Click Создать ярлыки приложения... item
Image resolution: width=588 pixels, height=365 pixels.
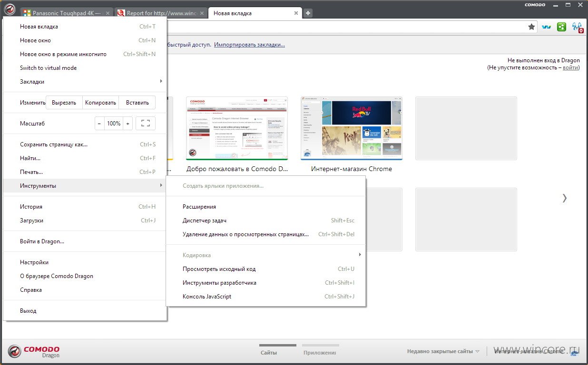pos(266,186)
